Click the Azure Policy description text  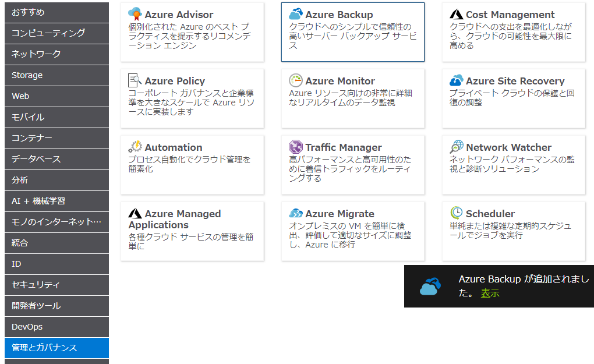(192, 103)
